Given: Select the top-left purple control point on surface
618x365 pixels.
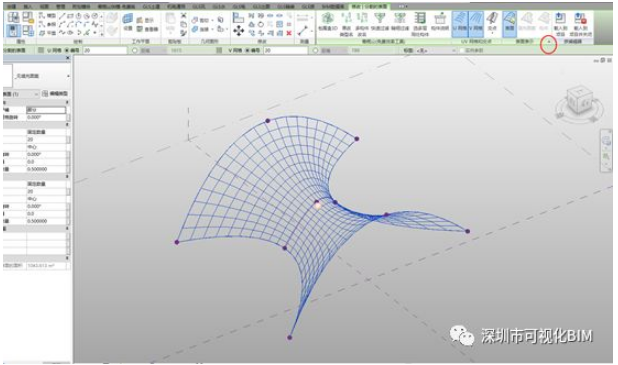Looking at the screenshot, I should point(268,121).
